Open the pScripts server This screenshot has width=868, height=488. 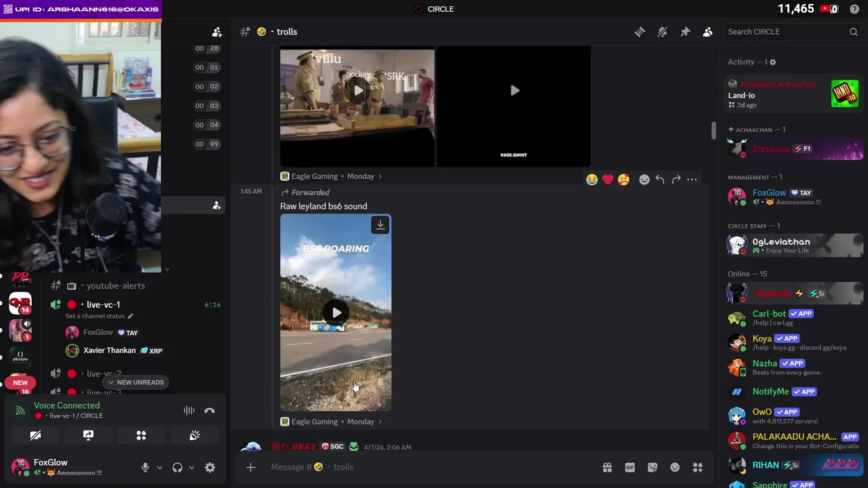tap(20, 357)
